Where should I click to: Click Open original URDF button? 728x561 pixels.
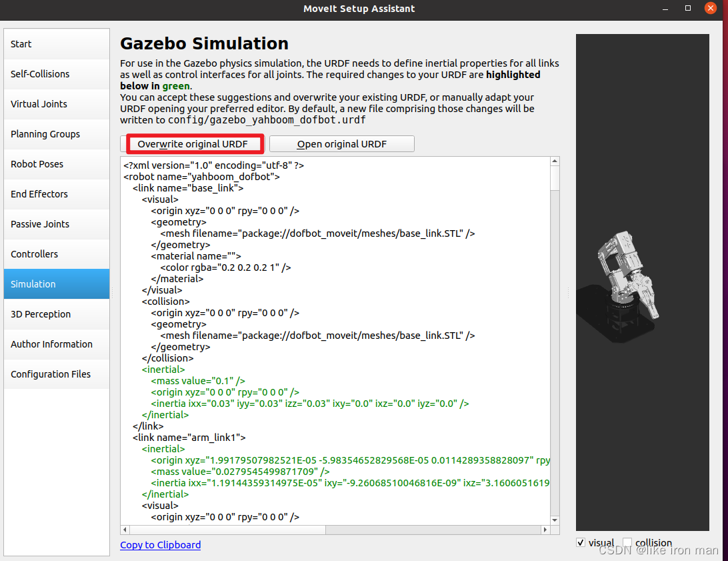[342, 144]
